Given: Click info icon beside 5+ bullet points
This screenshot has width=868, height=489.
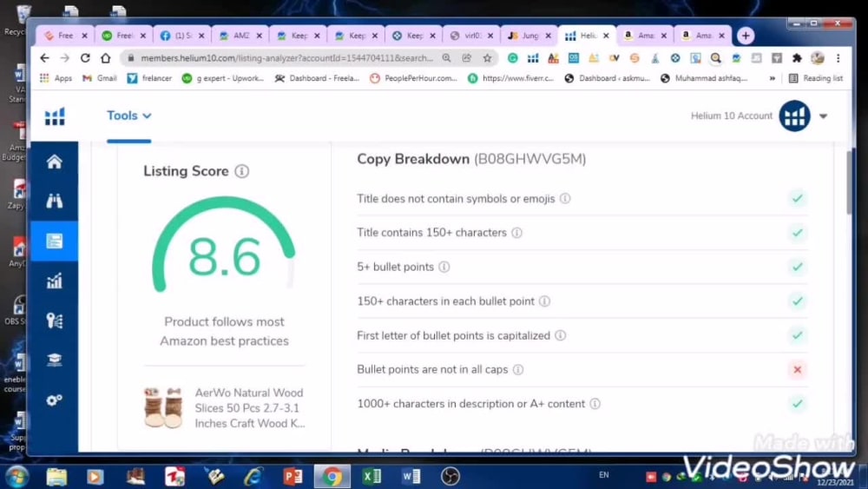Looking at the screenshot, I should coord(444,267).
